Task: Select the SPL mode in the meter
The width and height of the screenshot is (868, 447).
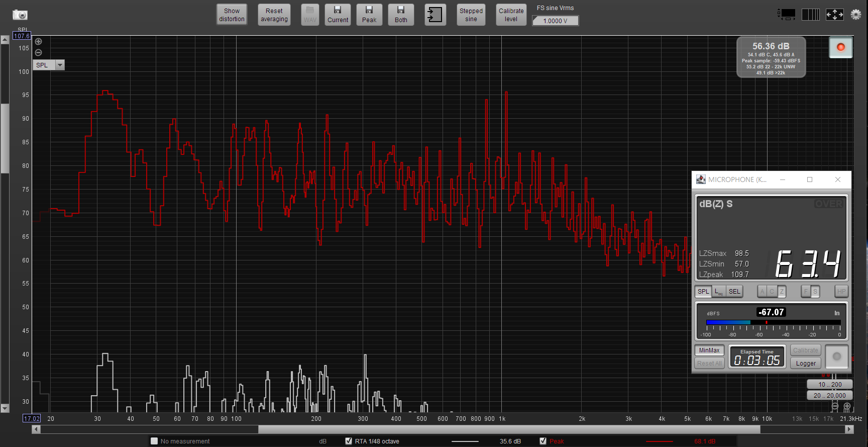Action: [703, 292]
